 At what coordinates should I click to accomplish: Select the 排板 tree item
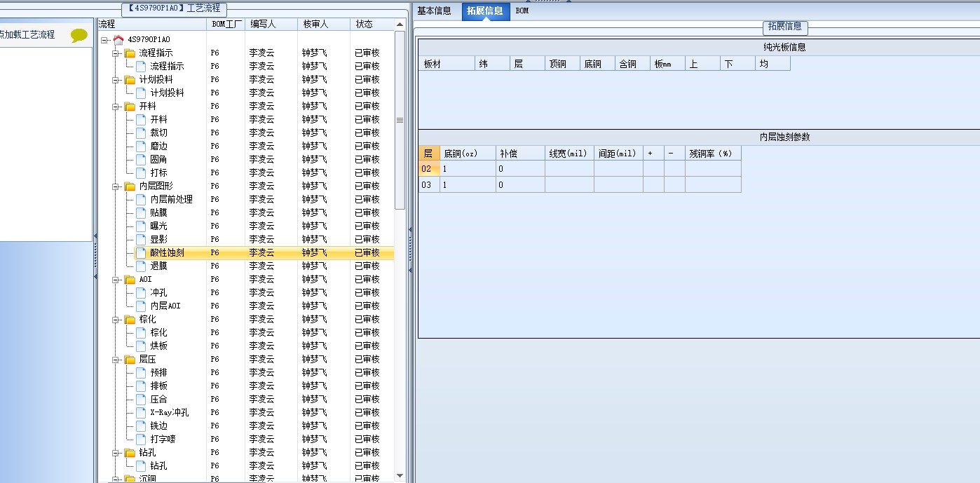(x=159, y=386)
